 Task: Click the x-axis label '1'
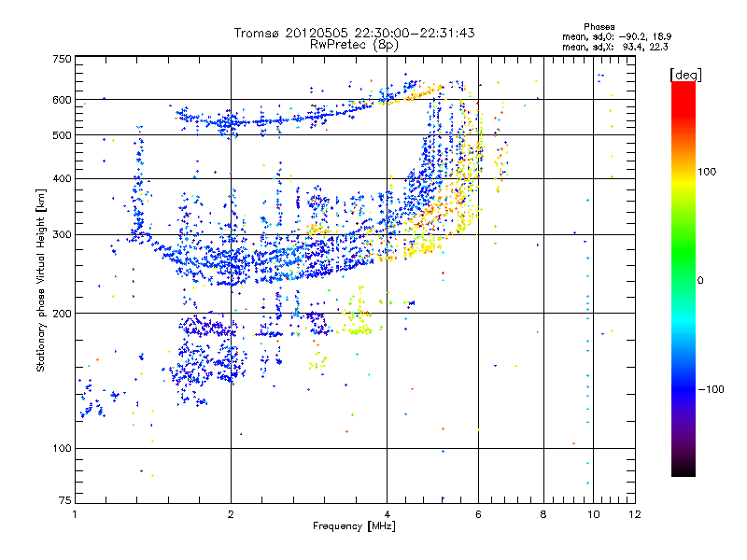[75, 514]
